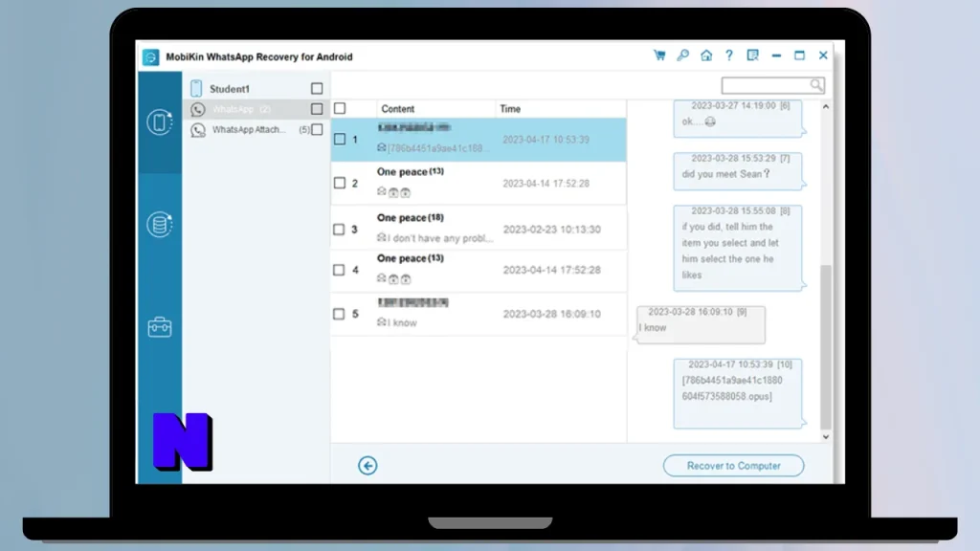Click the chat scrollbar down arrow
The width and height of the screenshot is (980, 551).
click(826, 436)
